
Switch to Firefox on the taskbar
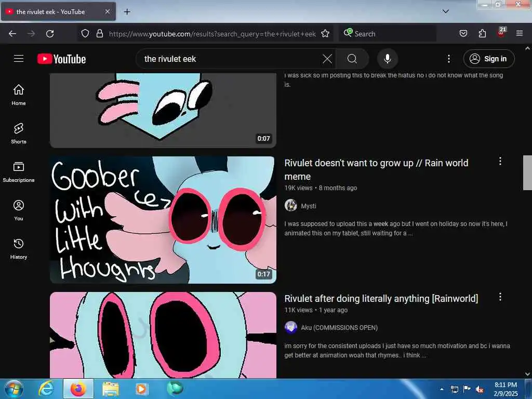78,389
